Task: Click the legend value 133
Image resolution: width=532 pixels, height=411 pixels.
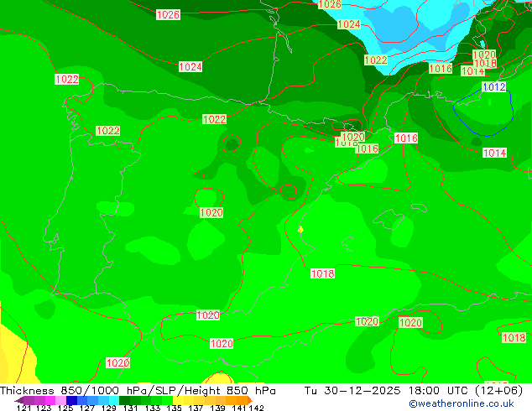Action: pyautogui.click(x=153, y=408)
